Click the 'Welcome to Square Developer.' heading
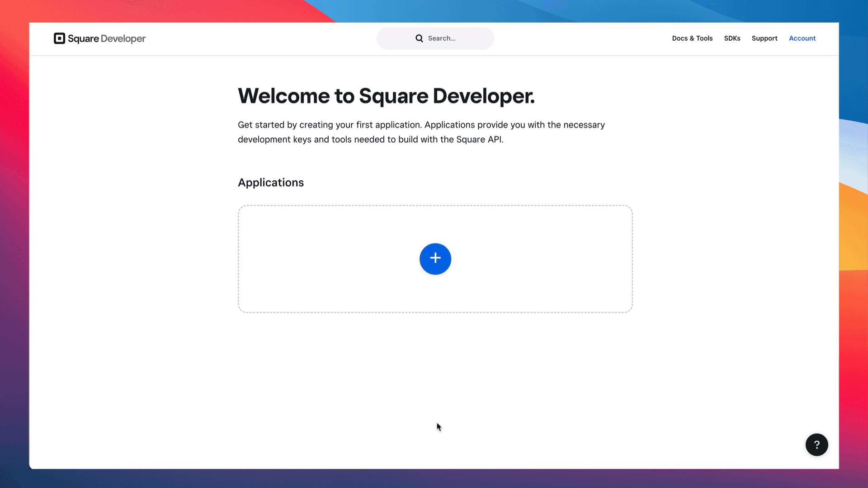This screenshot has width=868, height=488. point(386,96)
